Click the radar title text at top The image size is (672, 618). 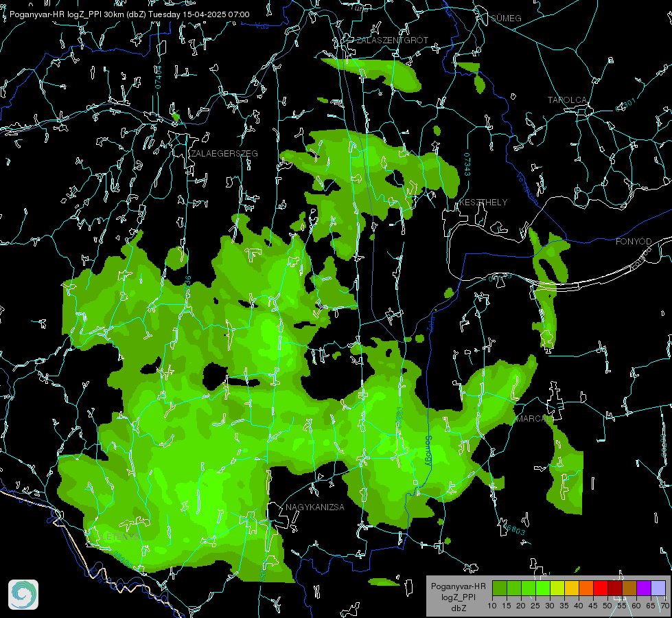click(129, 14)
